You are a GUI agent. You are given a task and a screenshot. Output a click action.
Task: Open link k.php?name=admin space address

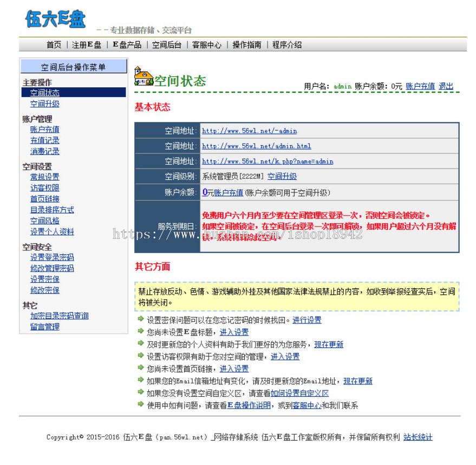(x=268, y=162)
